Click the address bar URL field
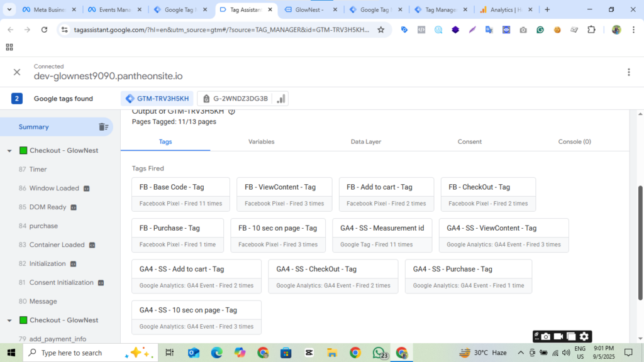This screenshot has height=362, width=644. 221,30
